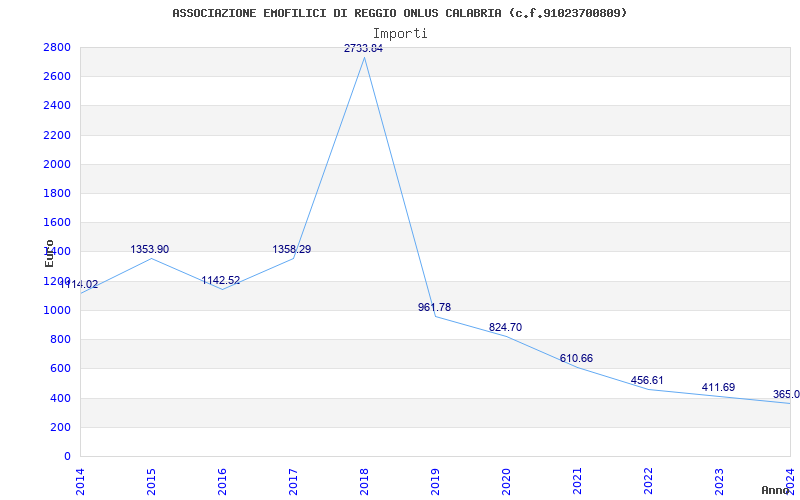800x500 pixels.
Task: Click the 2024 x-axis year label
Action: coord(790,482)
